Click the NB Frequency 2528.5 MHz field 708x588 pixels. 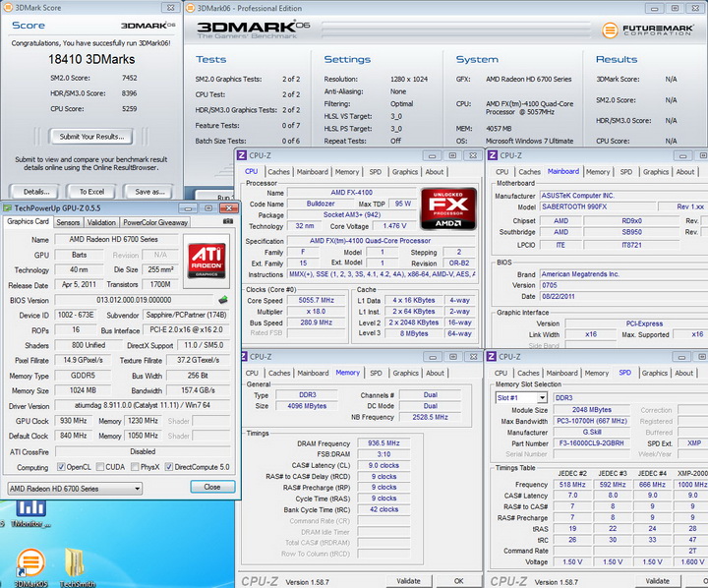click(430, 417)
